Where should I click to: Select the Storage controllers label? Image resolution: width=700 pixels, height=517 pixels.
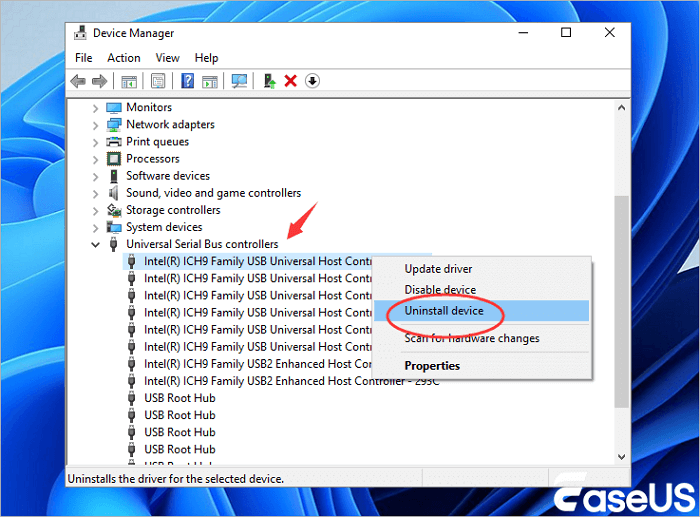173,210
